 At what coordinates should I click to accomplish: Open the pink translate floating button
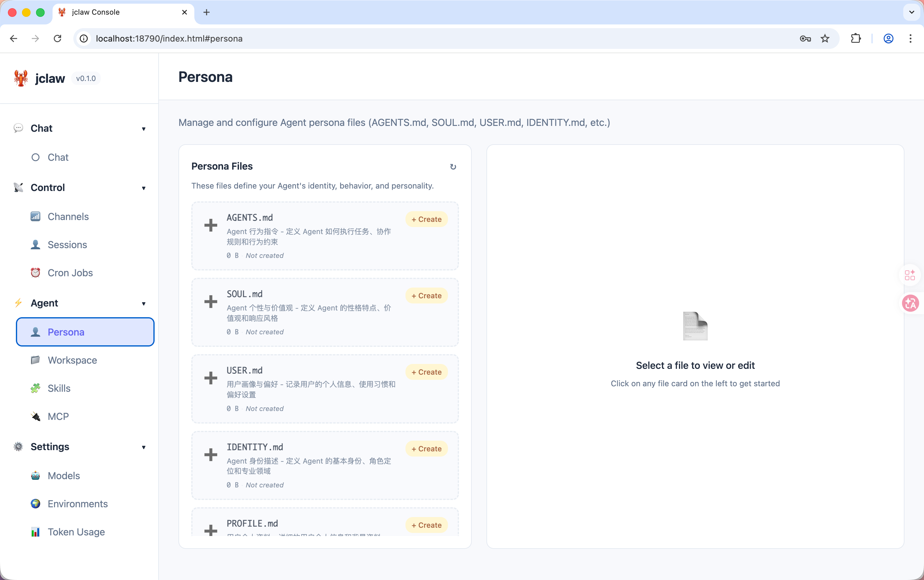pyautogui.click(x=910, y=303)
